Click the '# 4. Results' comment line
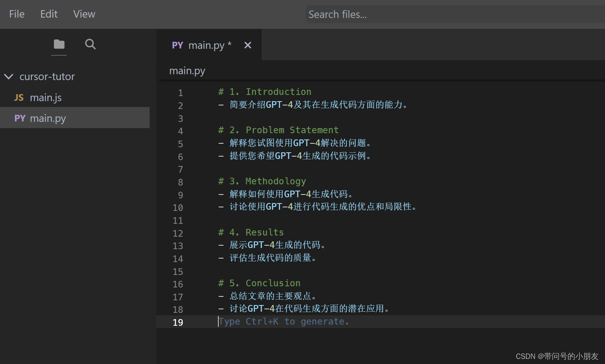605x364 pixels. click(251, 232)
